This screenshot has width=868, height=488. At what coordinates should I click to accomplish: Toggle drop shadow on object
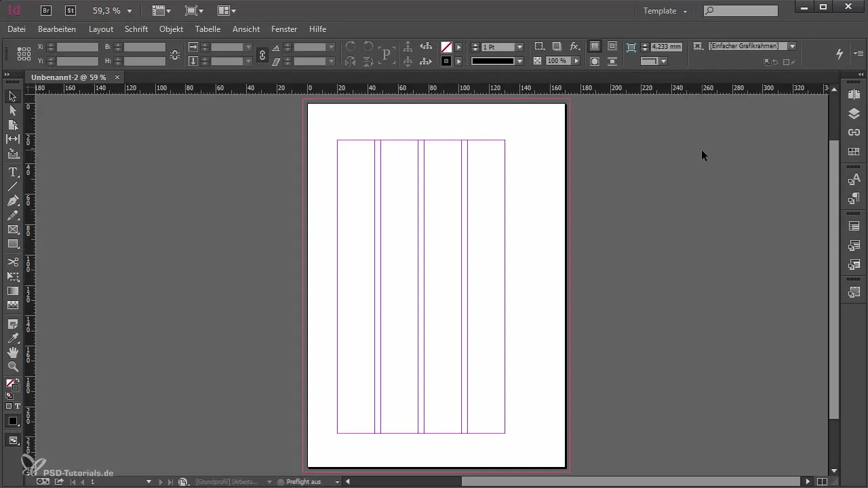(x=556, y=47)
